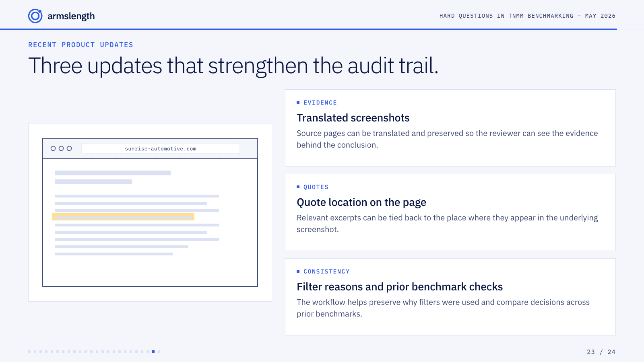Viewport: 644px width, 362px height.
Task: Click the highlighted yellow line in the mock browser page
Action: (123, 217)
